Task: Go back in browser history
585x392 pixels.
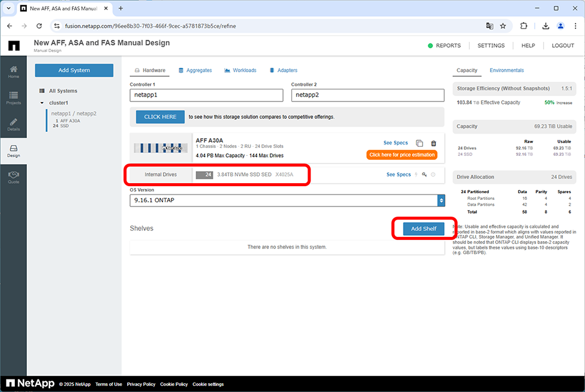Action: (x=10, y=26)
